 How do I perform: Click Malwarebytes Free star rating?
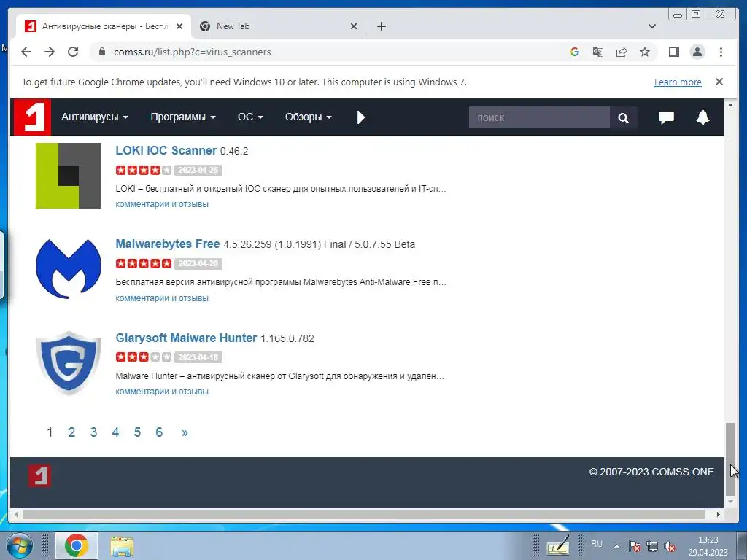tap(144, 263)
